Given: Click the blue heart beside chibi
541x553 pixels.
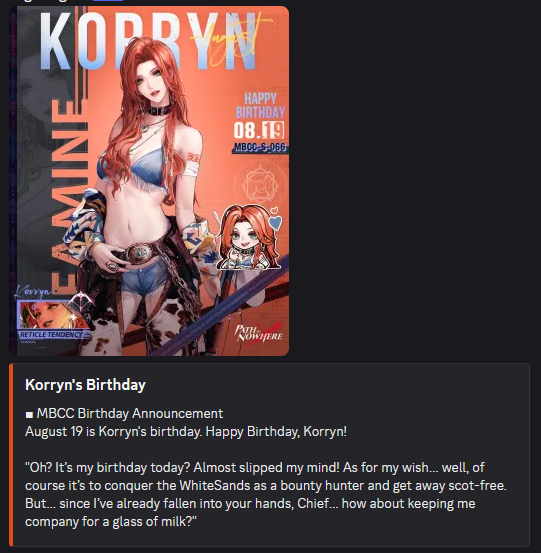Looking at the screenshot, I should click(x=275, y=223).
